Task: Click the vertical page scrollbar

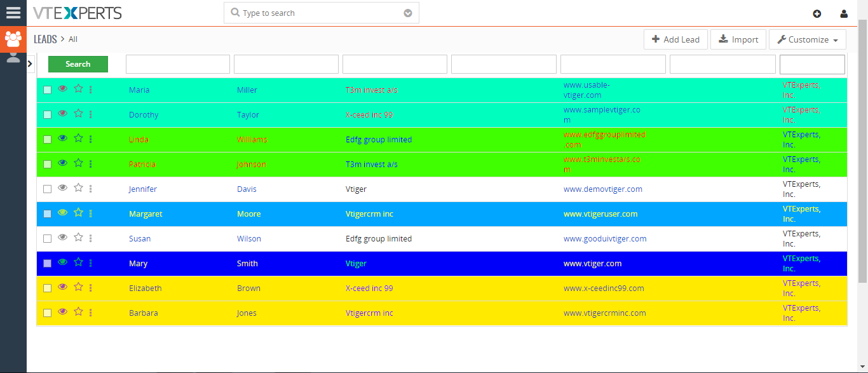Action: tap(862, 153)
